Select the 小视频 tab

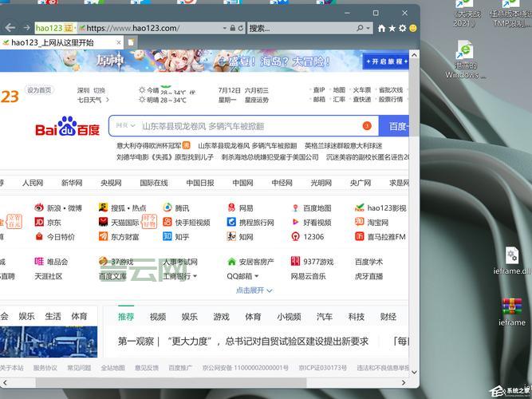289,317
